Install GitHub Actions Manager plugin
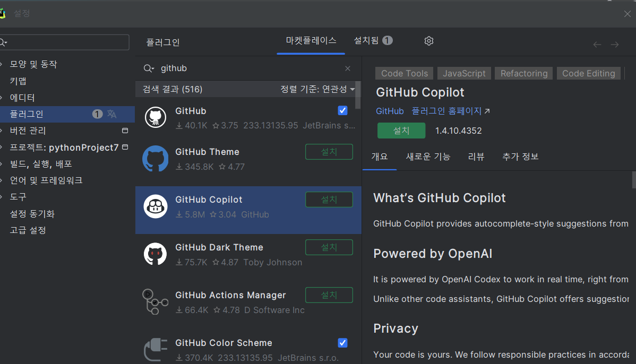This screenshot has height=364, width=636. tap(329, 295)
